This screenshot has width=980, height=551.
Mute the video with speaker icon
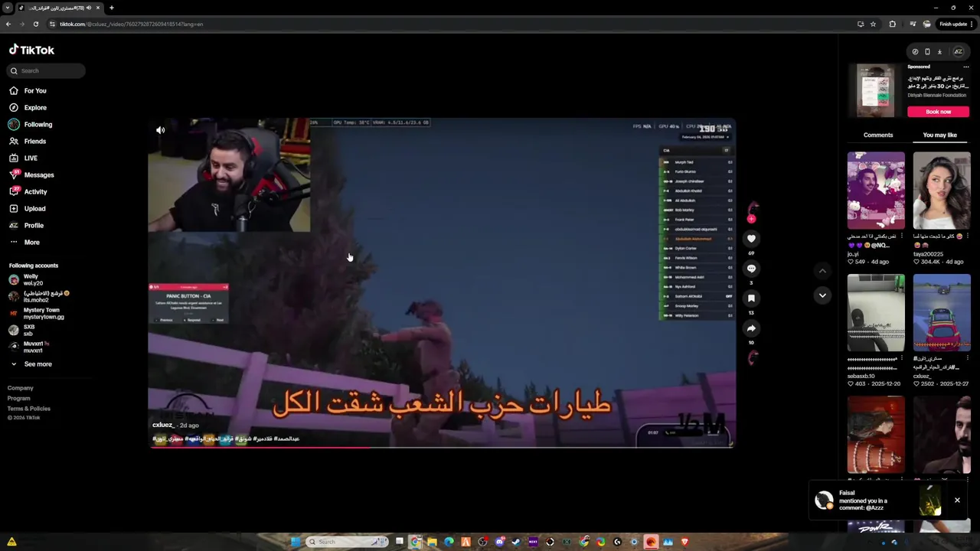pyautogui.click(x=161, y=130)
